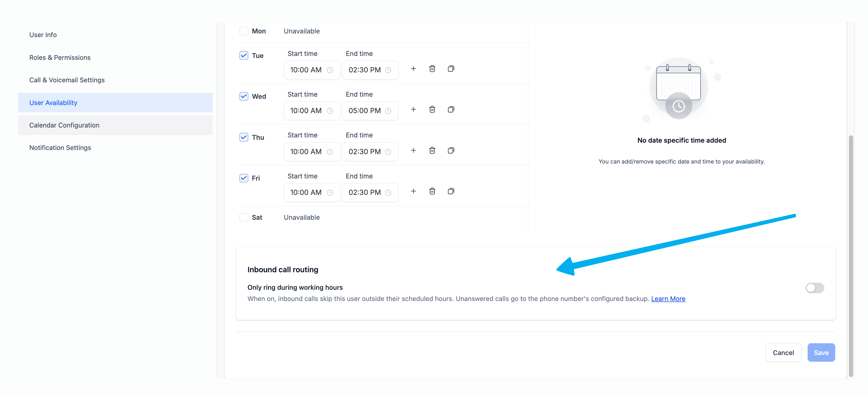Screen dimensions: 868x394
Task: Open Call & Voicemail Settings
Action: [115, 80]
